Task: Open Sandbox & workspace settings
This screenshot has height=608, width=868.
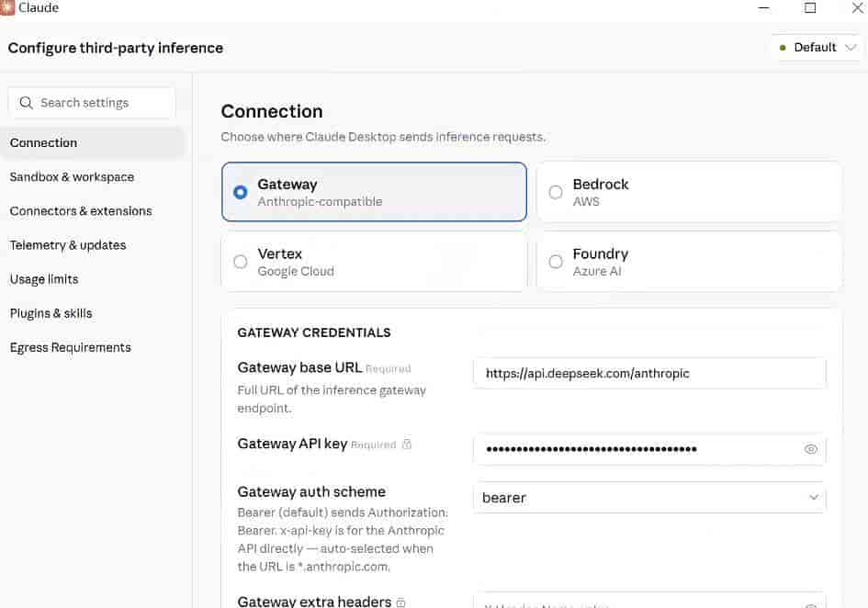Action: click(x=72, y=176)
